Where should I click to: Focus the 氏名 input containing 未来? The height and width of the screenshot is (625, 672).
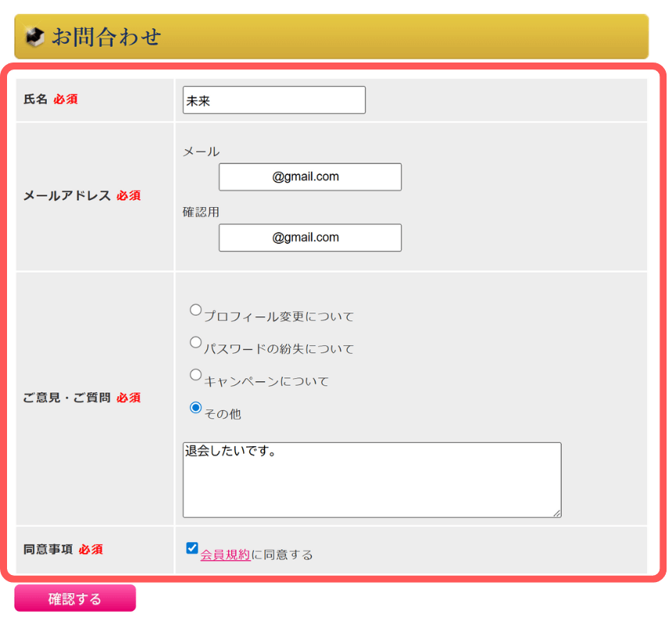[273, 100]
